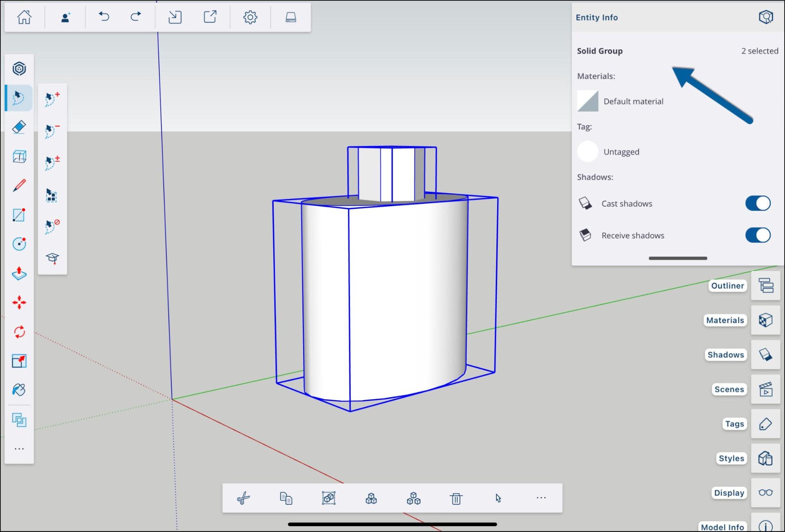The height and width of the screenshot is (532, 785).
Task: Click the Default material swatch
Action: 587,101
